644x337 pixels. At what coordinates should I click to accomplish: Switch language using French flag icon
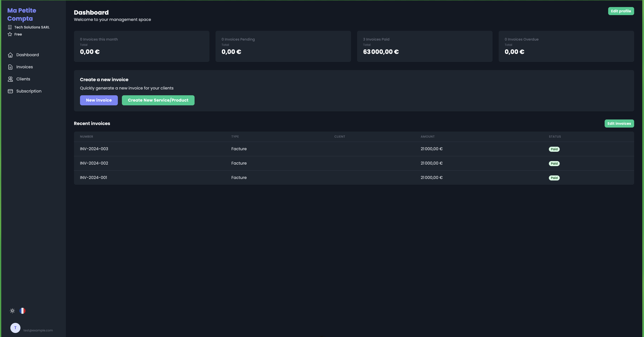coord(22,311)
